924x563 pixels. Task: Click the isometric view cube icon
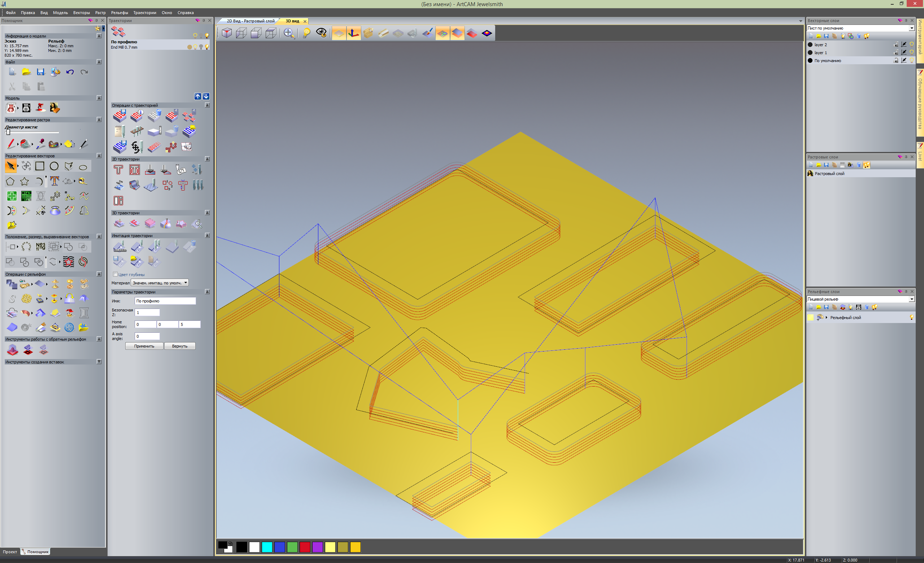point(227,33)
